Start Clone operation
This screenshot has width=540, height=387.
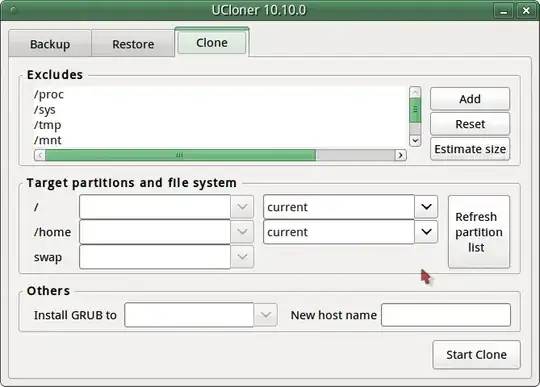point(476,355)
